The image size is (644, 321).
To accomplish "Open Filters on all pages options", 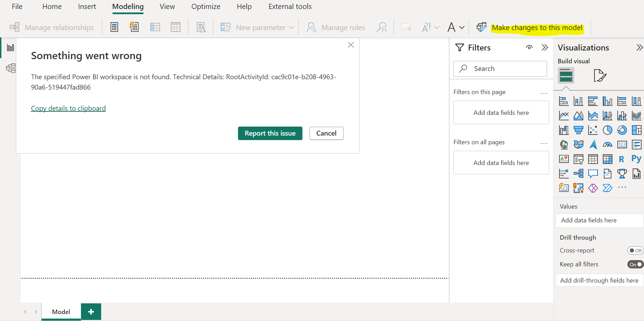I will [544, 143].
